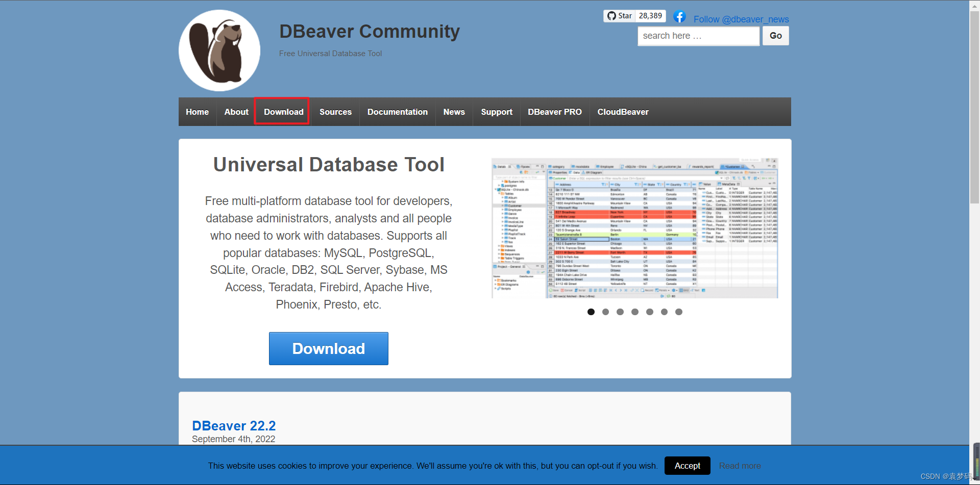Accept the cookies notice

click(x=688, y=466)
